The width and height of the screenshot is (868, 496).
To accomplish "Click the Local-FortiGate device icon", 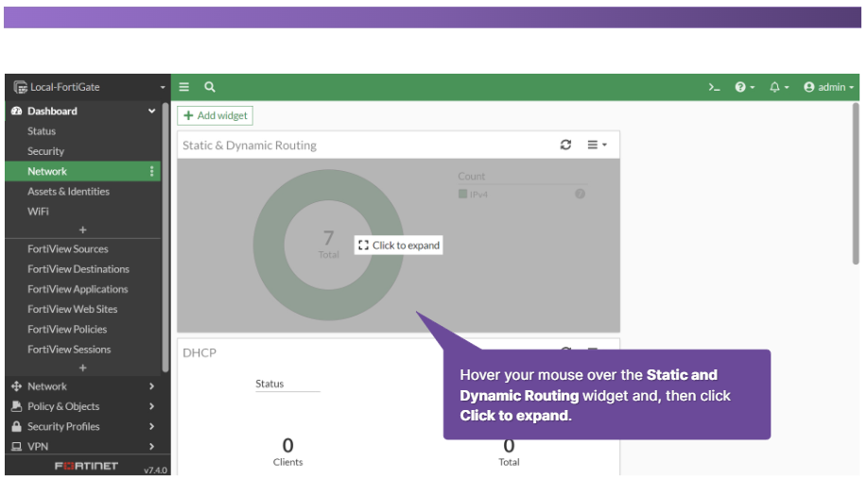I will click(x=21, y=87).
